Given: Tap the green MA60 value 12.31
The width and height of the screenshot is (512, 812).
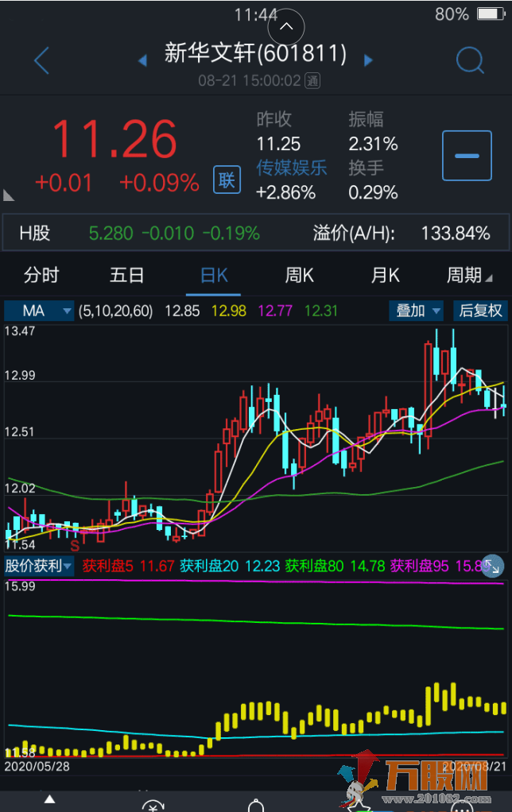Looking at the screenshot, I should coord(320,311).
